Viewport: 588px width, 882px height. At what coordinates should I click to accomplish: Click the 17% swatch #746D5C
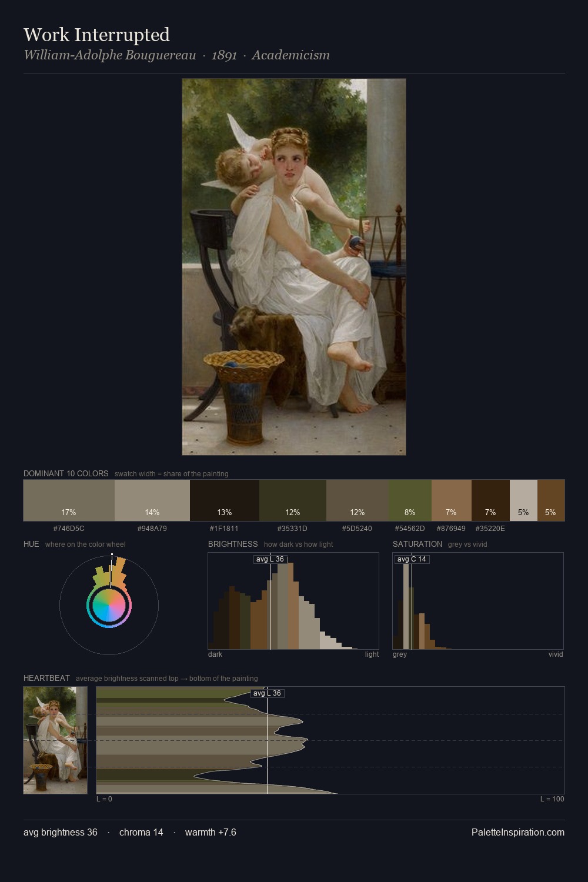point(69,500)
